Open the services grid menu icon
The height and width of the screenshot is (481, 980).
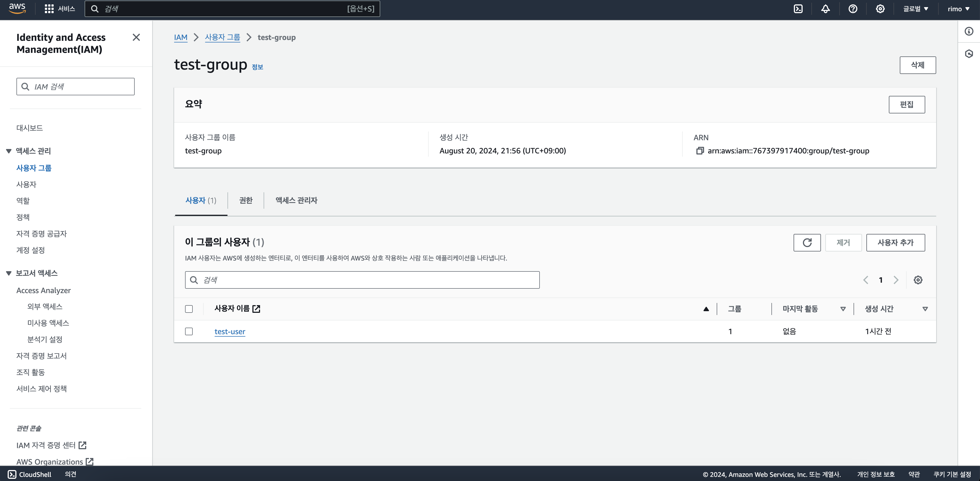click(49, 9)
